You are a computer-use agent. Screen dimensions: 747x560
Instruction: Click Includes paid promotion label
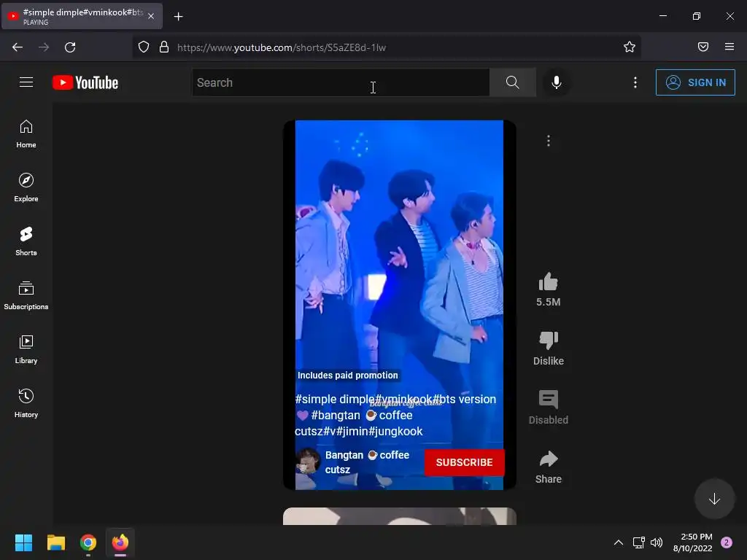[x=347, y=376]
